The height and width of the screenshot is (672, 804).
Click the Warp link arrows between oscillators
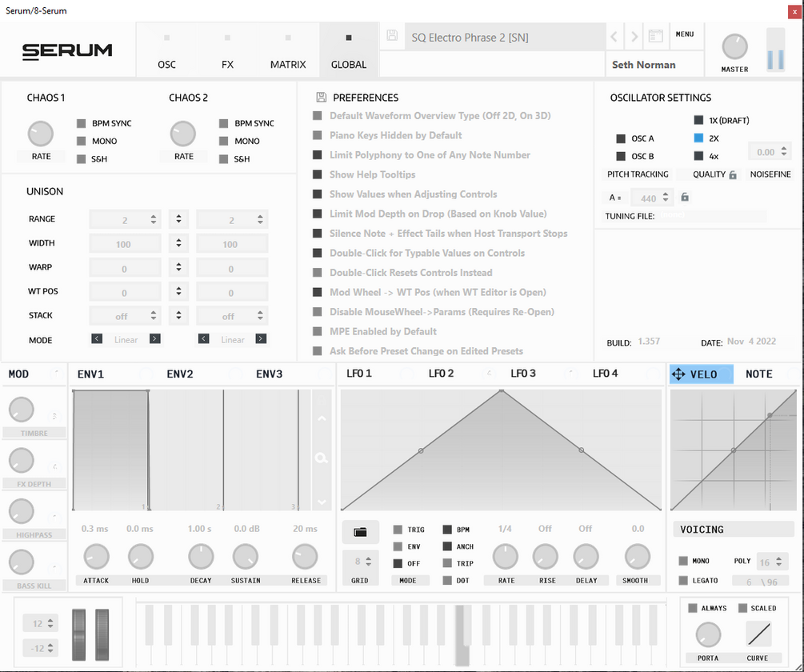[x=178, y=267]
